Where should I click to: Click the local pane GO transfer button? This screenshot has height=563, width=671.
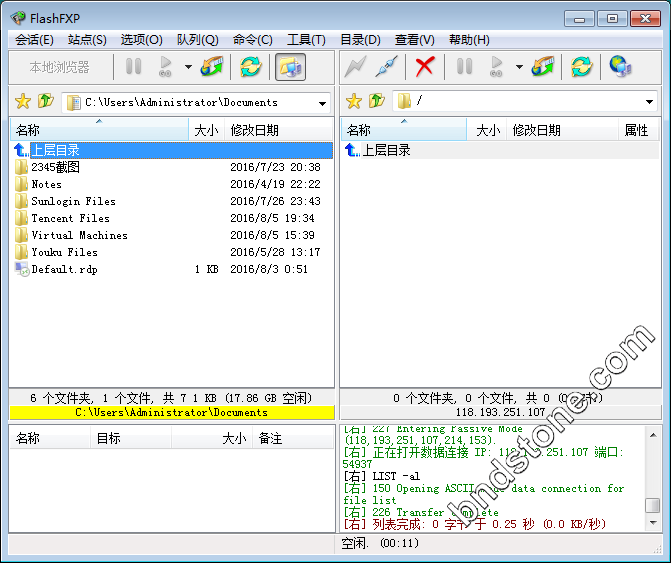[x=165, y=67]
